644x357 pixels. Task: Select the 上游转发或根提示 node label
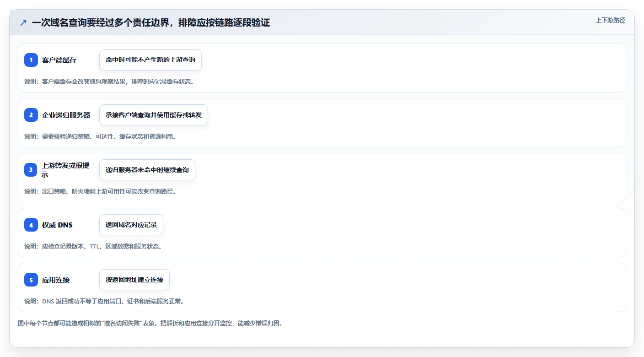pyautogui.click(x=66, y=170)
